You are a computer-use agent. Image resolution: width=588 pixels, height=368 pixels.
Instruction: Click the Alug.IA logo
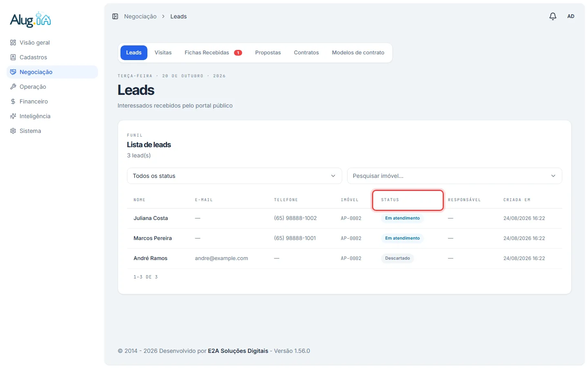click(31, 19)
